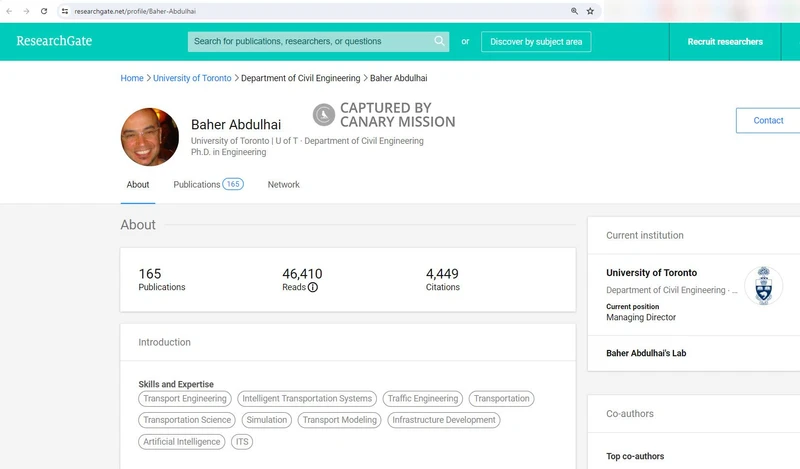Click the browser back arrow
The height and width of the screenshot is (469, 800).
[x=9, y=11]
